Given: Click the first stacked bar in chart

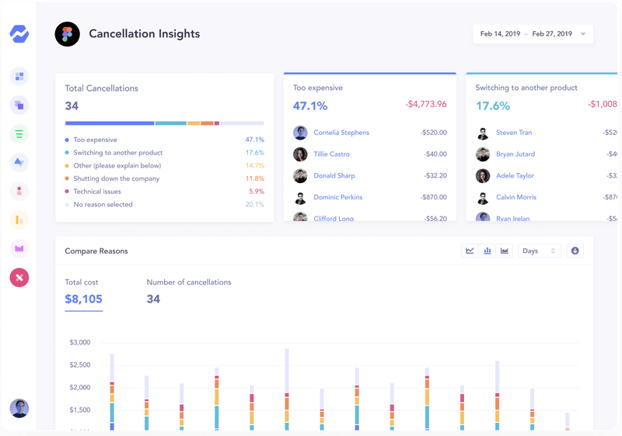Looking at the screenshot, I should (112, 392).
